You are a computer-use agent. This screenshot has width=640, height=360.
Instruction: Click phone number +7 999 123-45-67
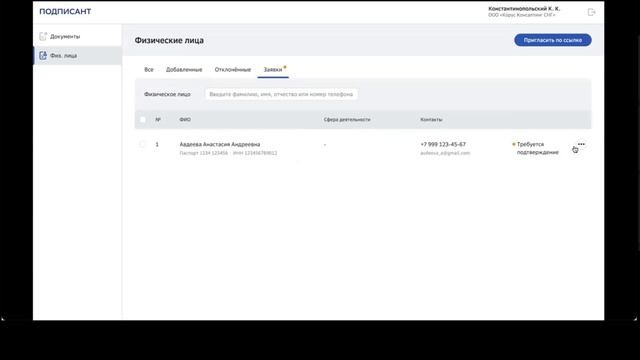[x=443, y=144]
